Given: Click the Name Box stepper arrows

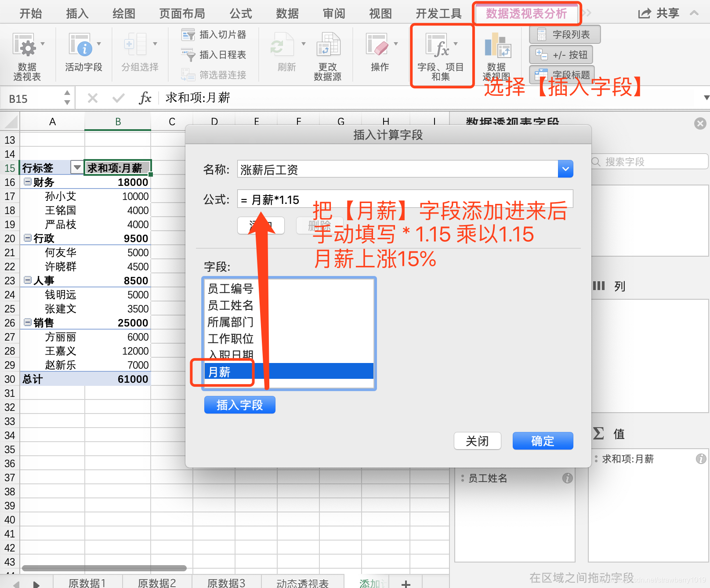Looking at the screenshot, I should (67, 98).
